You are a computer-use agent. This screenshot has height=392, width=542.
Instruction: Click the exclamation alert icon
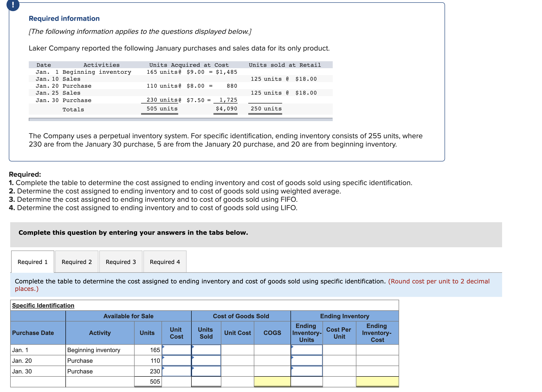(13, 4)
